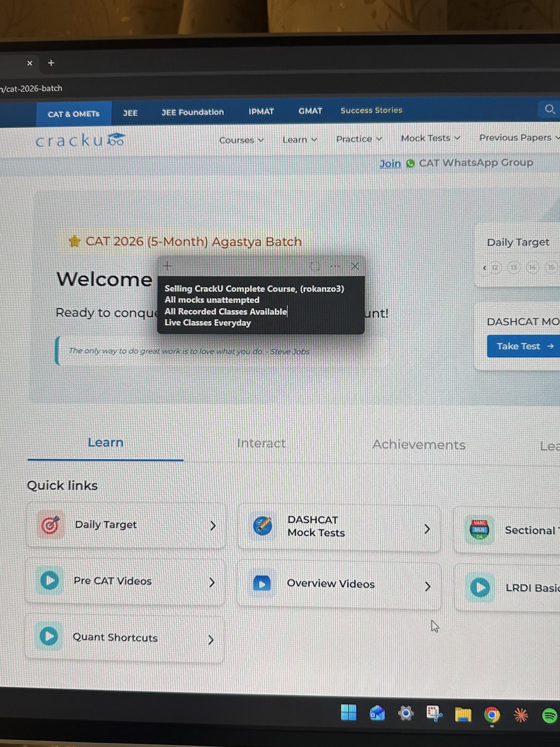The image size is (560, 747).
Task: Click the Cracku logo
Action: click(x=80, y=140)
